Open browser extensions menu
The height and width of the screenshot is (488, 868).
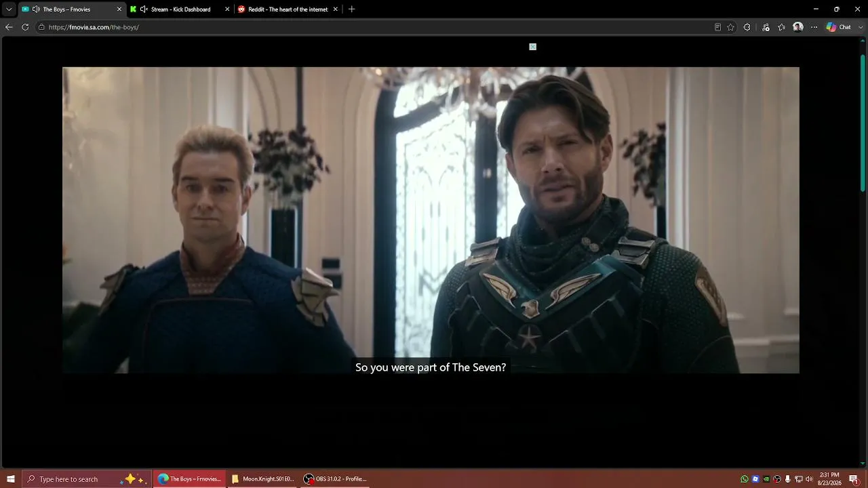pos(747,27)
